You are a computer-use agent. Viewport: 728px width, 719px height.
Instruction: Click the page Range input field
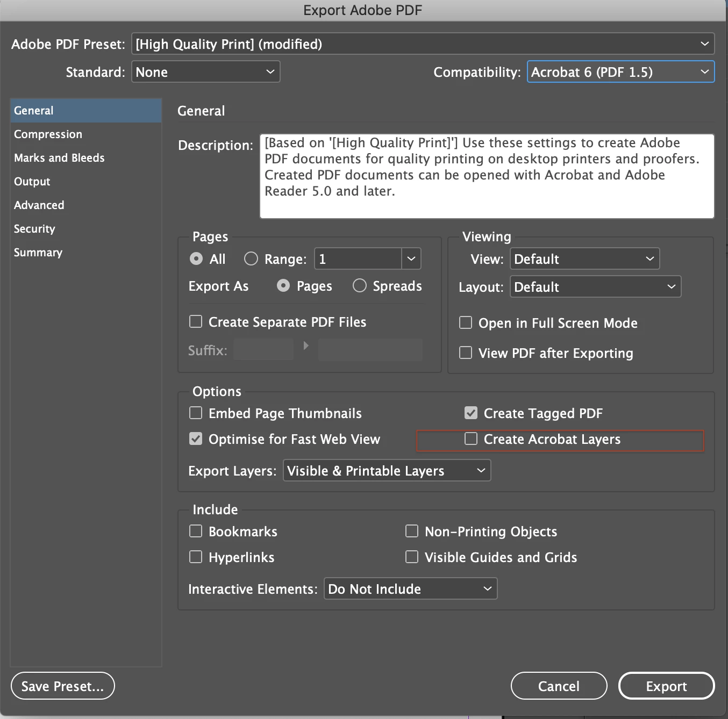click(x=358, y=258)
